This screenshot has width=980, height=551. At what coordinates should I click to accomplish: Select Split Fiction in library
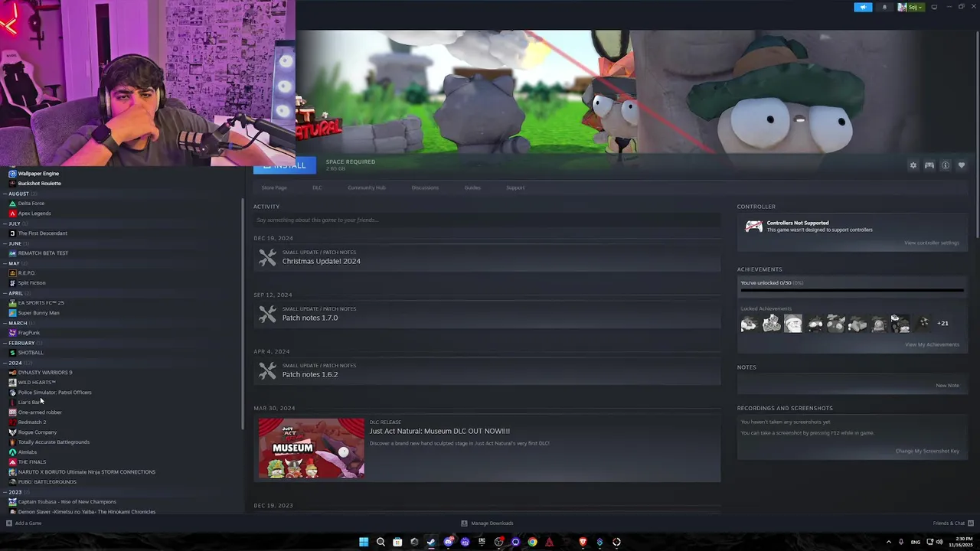click(31, 283)
